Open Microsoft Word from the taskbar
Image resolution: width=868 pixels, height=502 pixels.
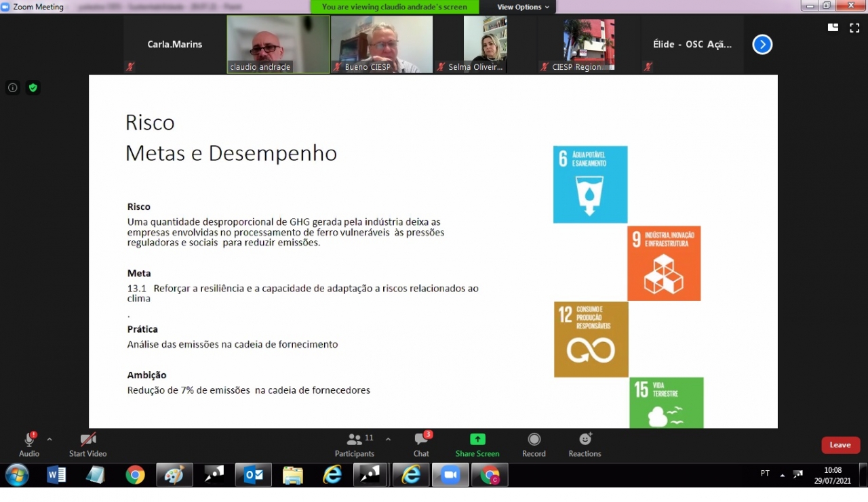tap(56, 476)
